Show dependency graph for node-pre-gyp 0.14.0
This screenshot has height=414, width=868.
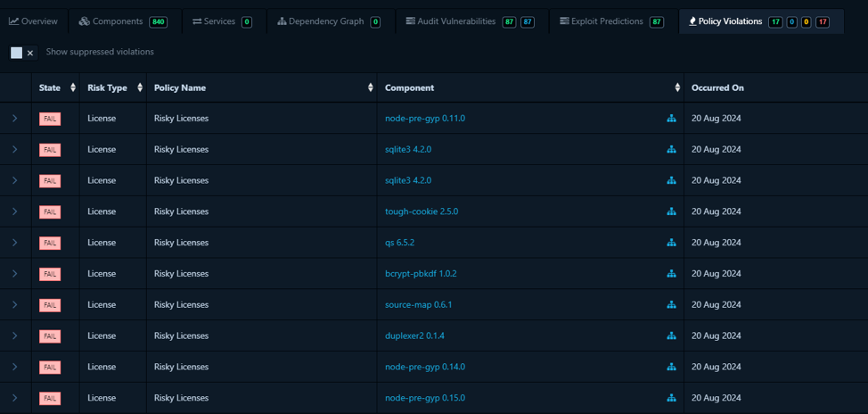click(x=671, y=367)
